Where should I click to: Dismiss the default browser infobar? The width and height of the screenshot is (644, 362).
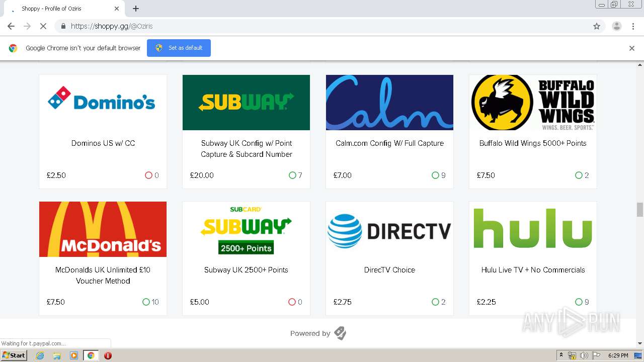click(631, 48)
